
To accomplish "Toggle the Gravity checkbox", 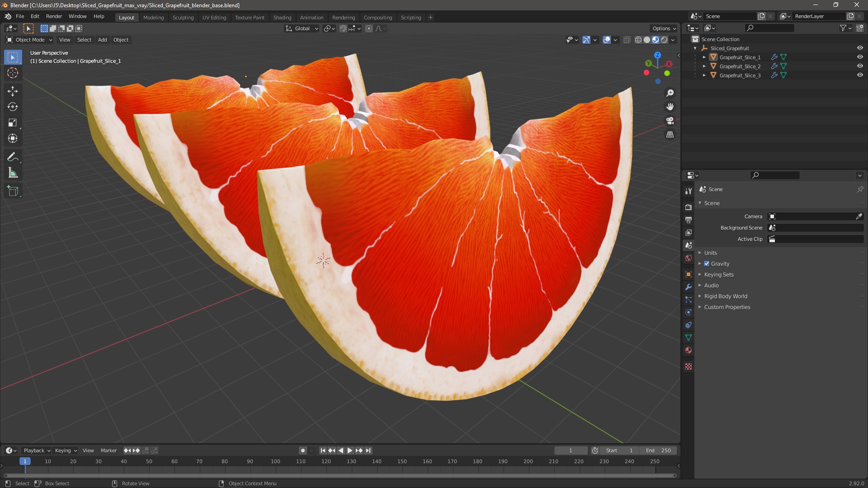I will pyautogui.click(x=707, y=264).
